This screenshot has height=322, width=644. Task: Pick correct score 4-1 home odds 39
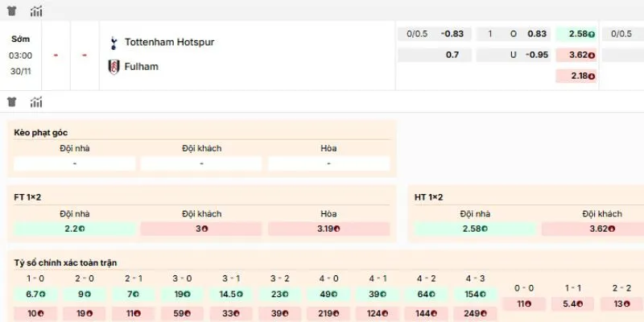[x=377, y=295]
